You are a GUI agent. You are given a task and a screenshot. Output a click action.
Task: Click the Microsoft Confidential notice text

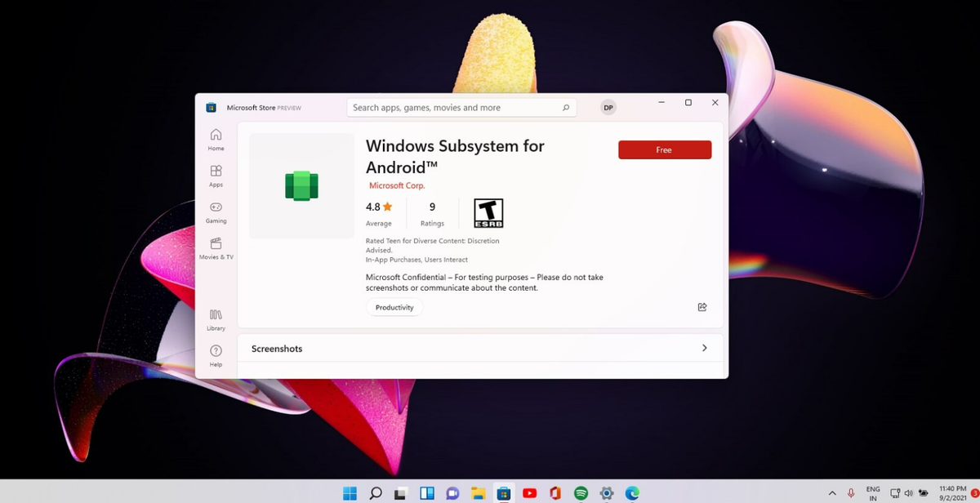pyautogui.click(x=484, y=283)
